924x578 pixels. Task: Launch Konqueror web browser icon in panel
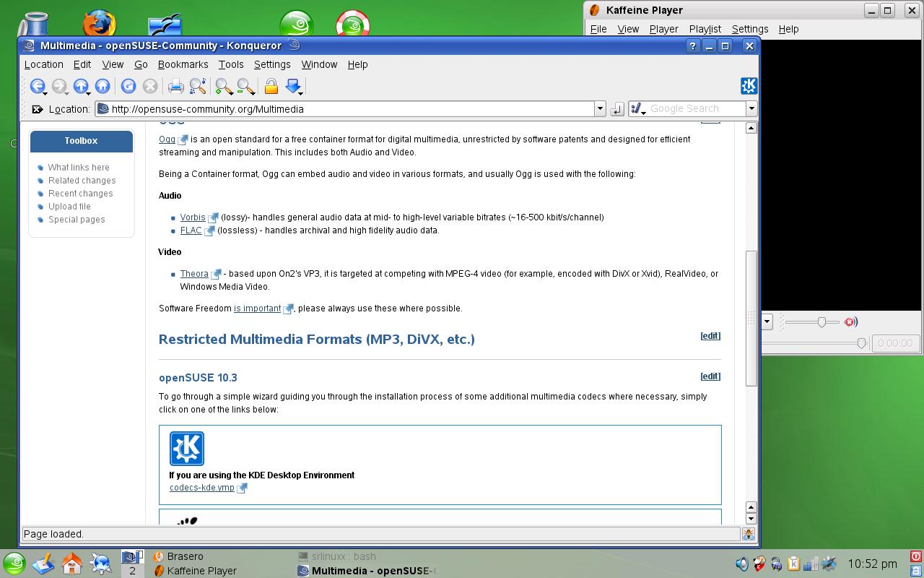pos(101,563)
